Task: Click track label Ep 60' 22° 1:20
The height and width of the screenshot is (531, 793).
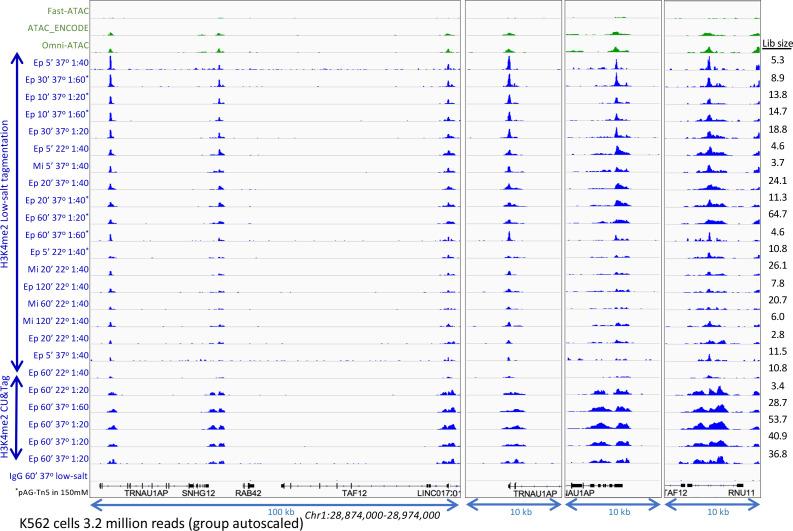Action: [58, 389]
